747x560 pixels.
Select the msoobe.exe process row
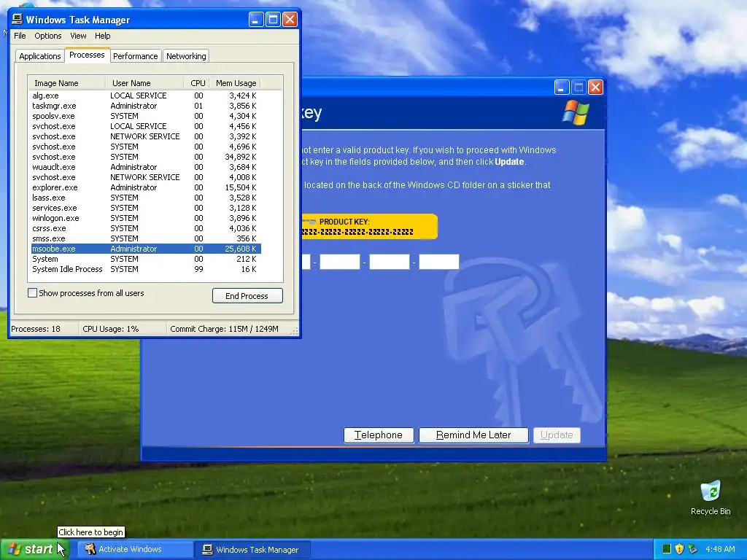coord(146,249)
